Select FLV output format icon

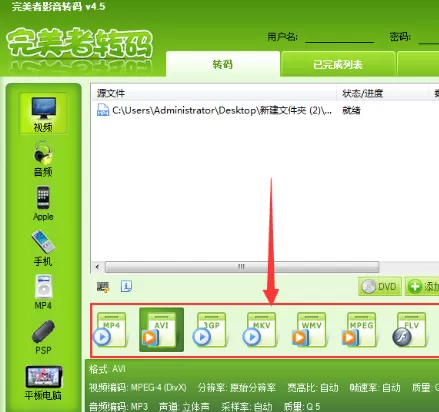(410, 330)
